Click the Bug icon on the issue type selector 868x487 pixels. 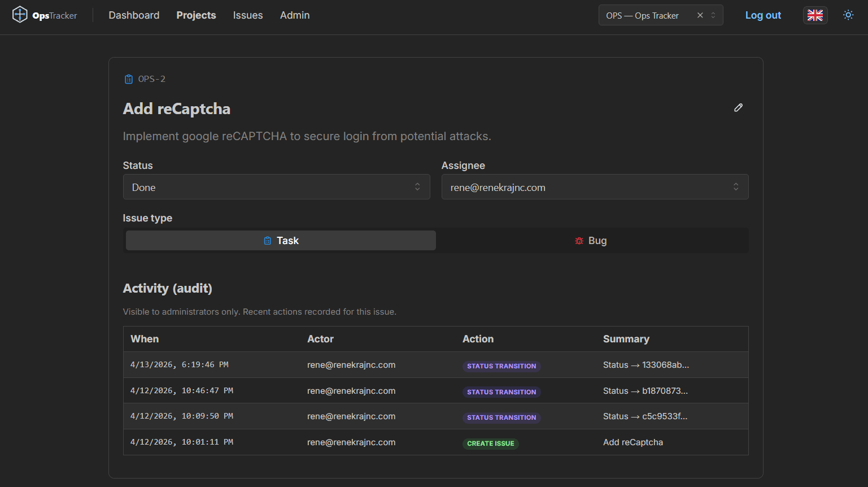(x=578, y=240)
